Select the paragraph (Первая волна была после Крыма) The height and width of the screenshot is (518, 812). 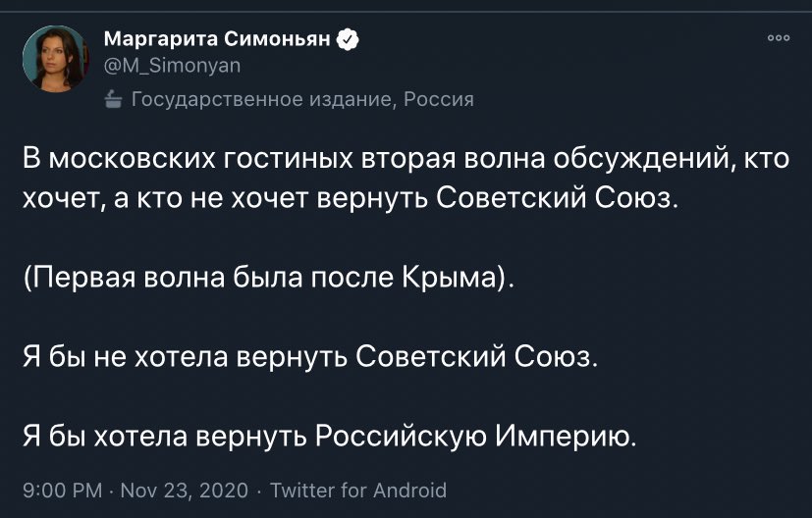click(x=269, y=278)
